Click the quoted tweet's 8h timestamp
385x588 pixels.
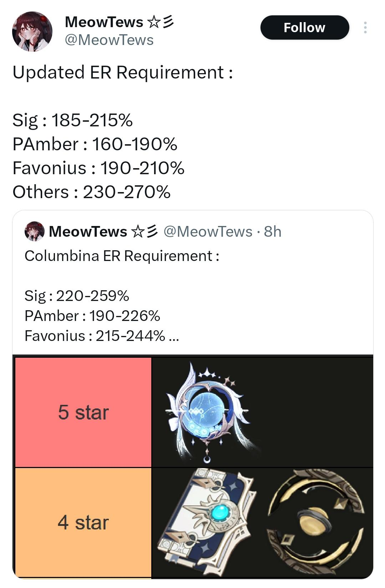[x=273, y=232]
